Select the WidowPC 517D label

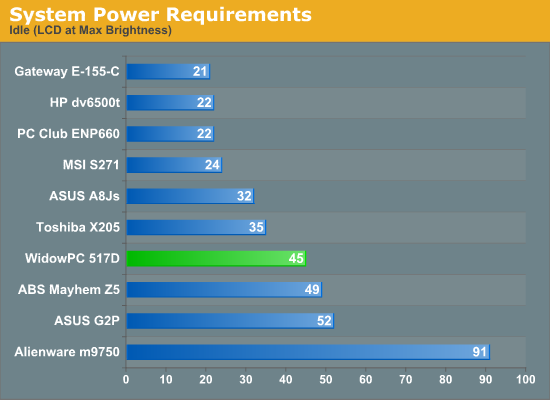point(72,258)
